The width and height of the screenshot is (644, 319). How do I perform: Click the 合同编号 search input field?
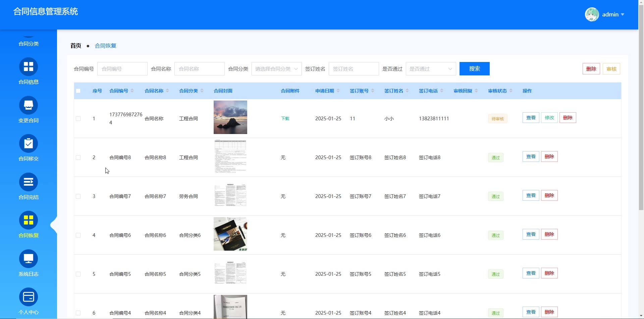point(122,69)
